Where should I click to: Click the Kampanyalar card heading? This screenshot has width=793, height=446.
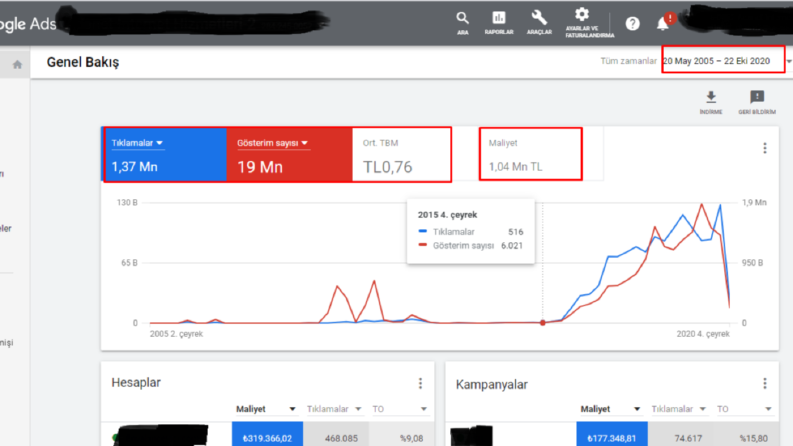coord(492,385)
